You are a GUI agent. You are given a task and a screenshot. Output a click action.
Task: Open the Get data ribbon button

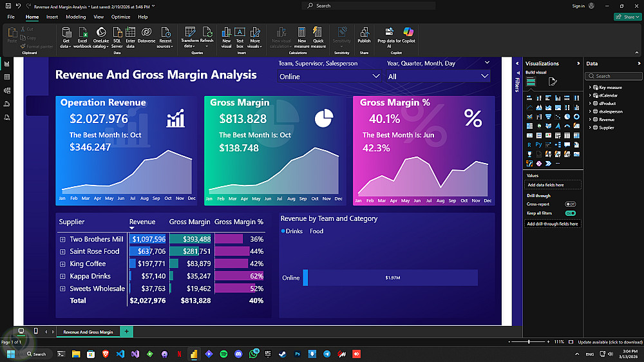[66, 37]
